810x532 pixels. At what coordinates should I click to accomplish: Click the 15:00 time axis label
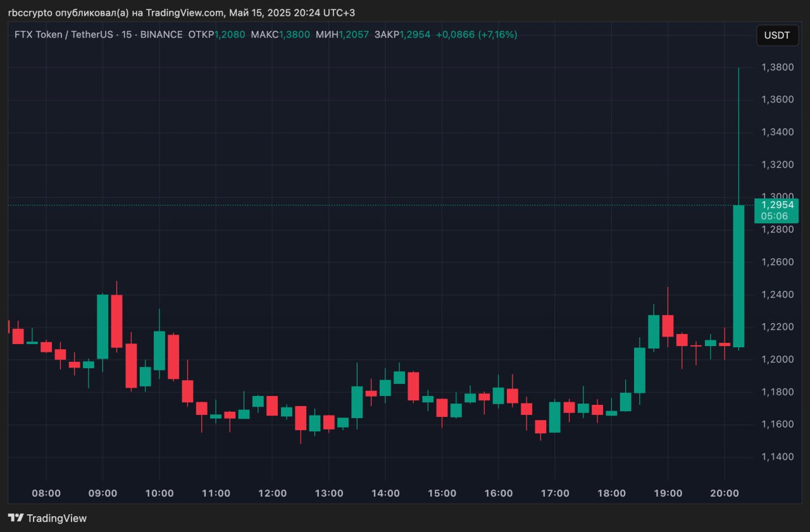click(x=442, y=493)
